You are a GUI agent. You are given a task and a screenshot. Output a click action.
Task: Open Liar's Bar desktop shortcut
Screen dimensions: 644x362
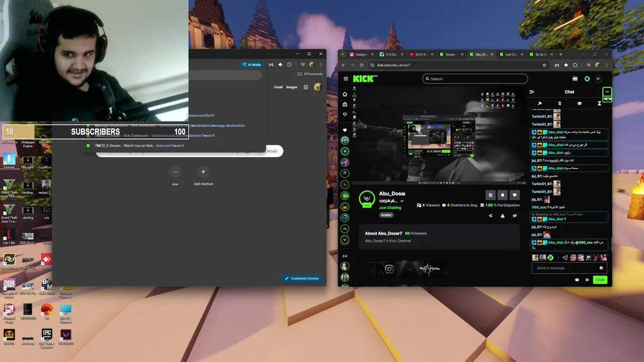(9, 236)
